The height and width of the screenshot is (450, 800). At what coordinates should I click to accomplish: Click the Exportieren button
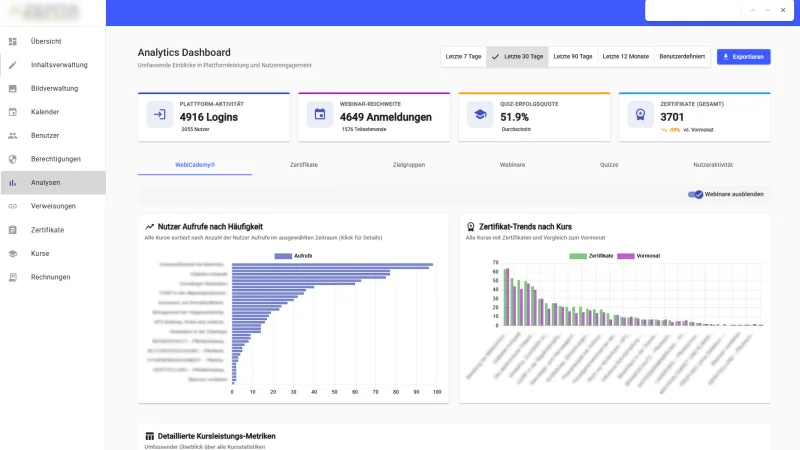click(x=743, y=57)
